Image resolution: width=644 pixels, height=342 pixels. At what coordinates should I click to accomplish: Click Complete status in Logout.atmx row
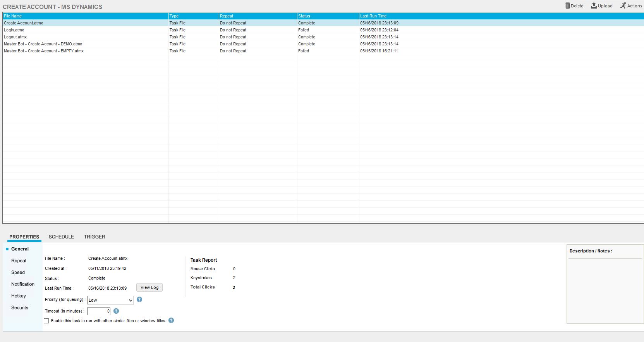coord(307,37)
